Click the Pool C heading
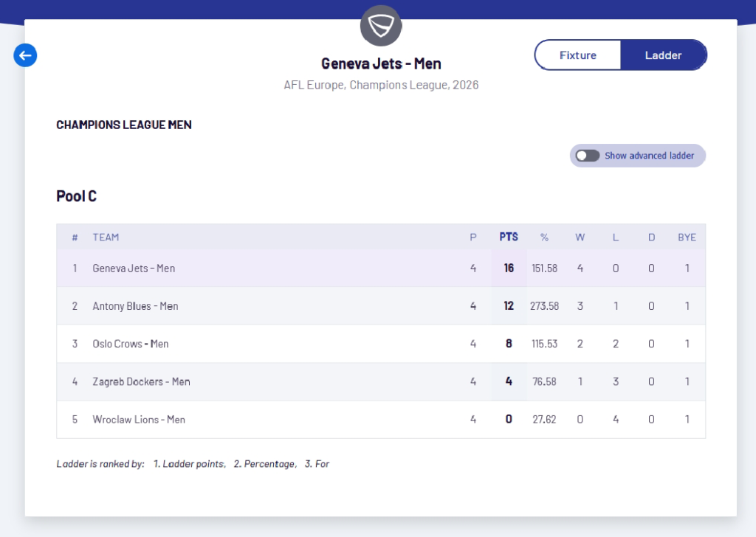Image resolution: width=756 pixels, height=537 pixels. click(76, 196)
